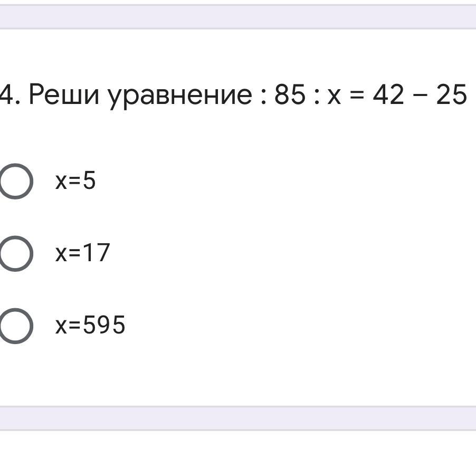Choose the x=17 radio option

(15, 253)
